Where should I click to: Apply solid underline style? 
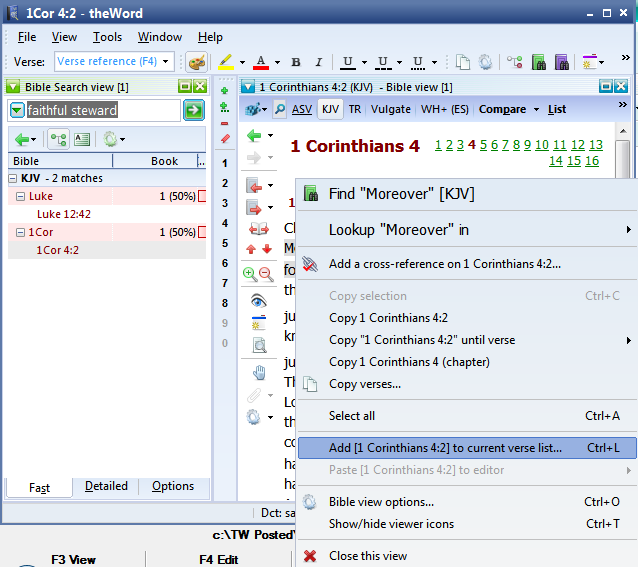347,62
